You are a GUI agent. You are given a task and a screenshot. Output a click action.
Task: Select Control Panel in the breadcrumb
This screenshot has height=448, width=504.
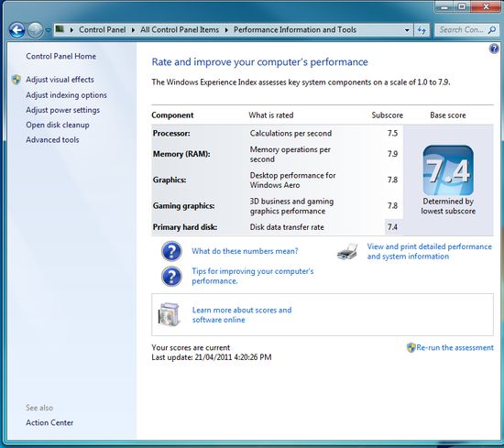point(103,29)
